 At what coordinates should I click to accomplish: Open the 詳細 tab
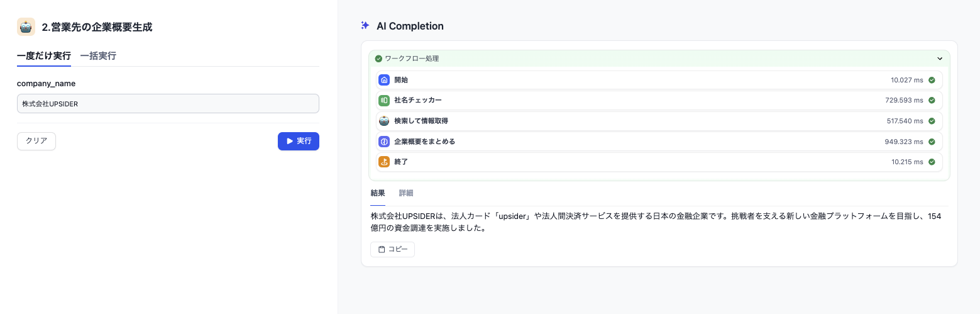(406, 193)
